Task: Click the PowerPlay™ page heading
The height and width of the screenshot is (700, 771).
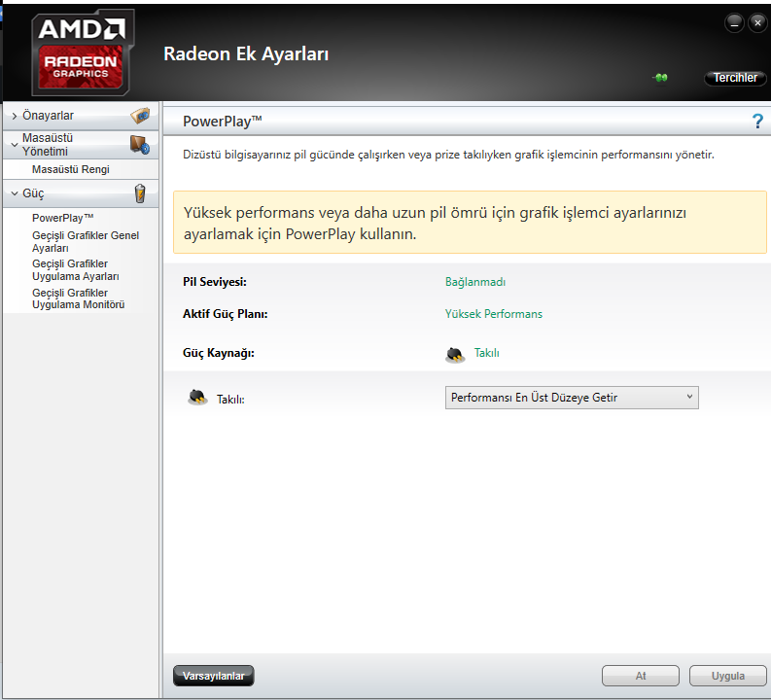Action: (223, 121)
